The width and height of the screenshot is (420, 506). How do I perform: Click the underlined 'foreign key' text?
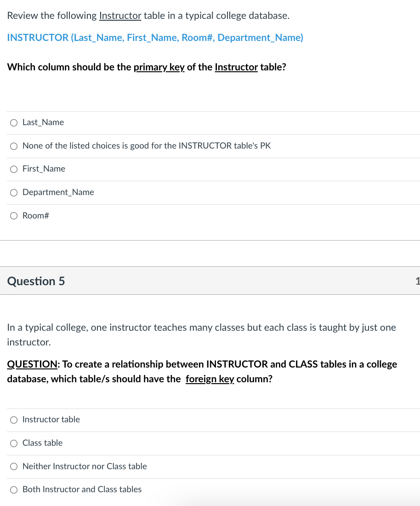click(x=210, y=379)
